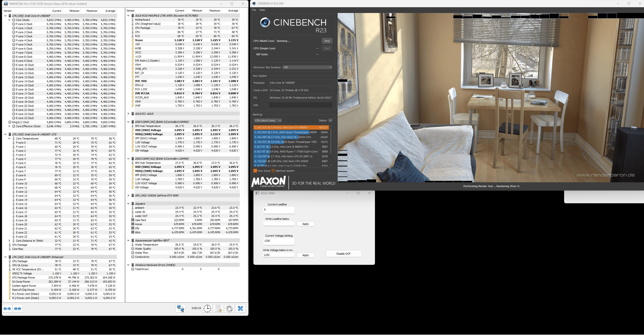
Task: Open the Cinebench Help menu
Action: (x=262, y=10)
